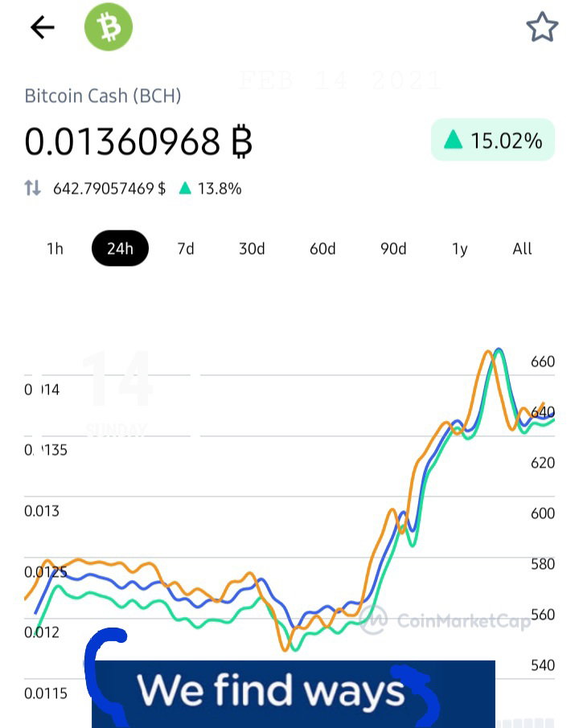Switch chart to 60d range
This screenshot has width=579, height=728.
[322, 249]
